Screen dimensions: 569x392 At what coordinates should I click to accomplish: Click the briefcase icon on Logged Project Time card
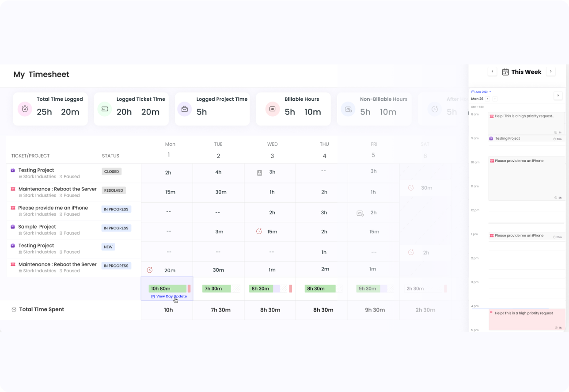tap(185, 109)
